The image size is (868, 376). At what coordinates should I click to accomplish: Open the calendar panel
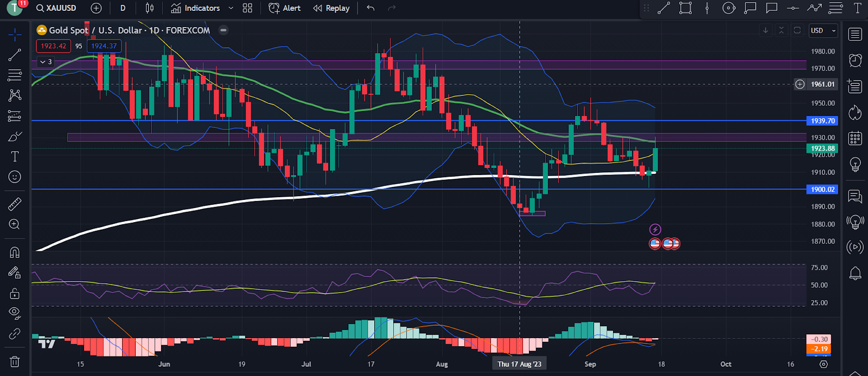(855, 138)
